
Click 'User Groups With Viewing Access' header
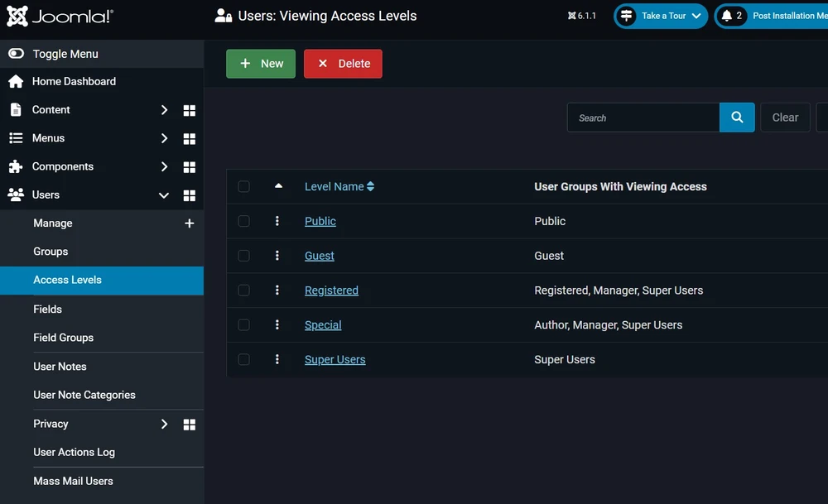(620, 186)
